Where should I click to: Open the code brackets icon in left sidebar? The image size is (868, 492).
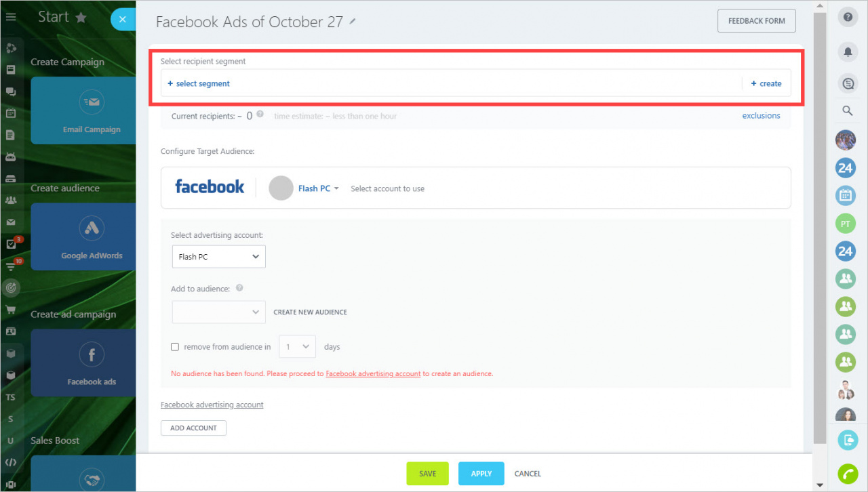point(10,462)
